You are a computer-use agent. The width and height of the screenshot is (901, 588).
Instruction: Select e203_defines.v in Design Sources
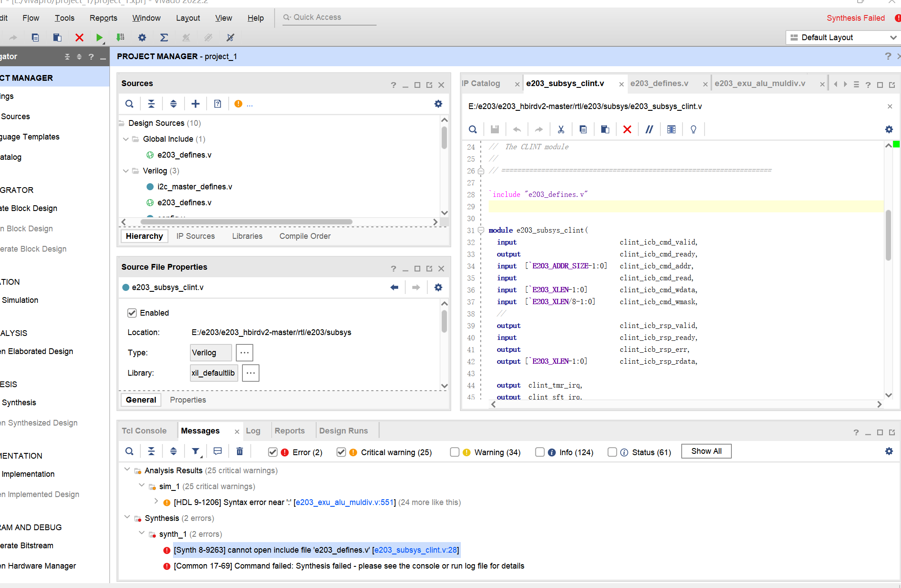[x=183, y=155]
